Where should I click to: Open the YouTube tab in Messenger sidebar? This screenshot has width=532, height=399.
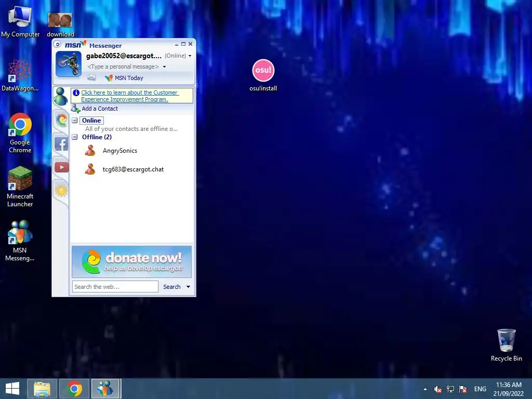point(61,167)
